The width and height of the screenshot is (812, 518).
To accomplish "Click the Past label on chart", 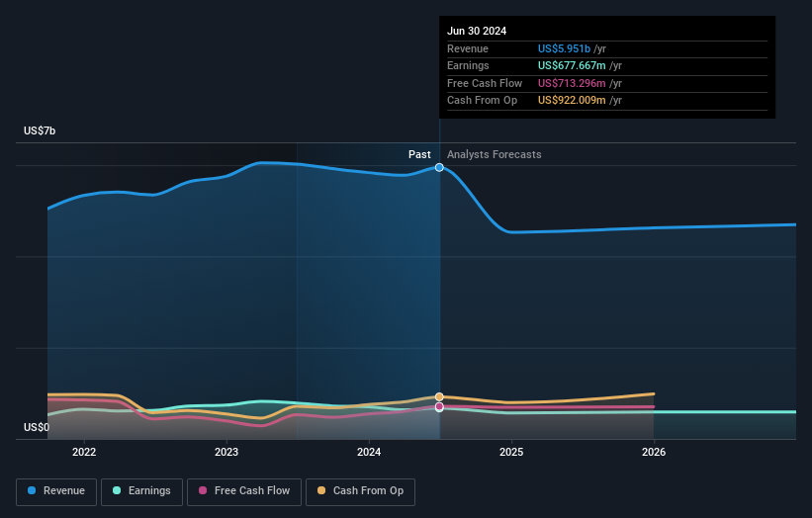I will click(419, 154).
